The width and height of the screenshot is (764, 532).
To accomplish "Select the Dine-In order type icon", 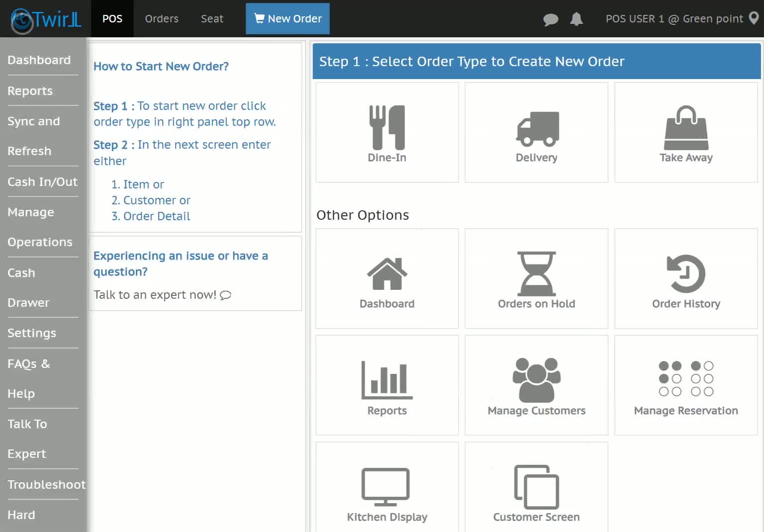I will (x=387, y=127).
